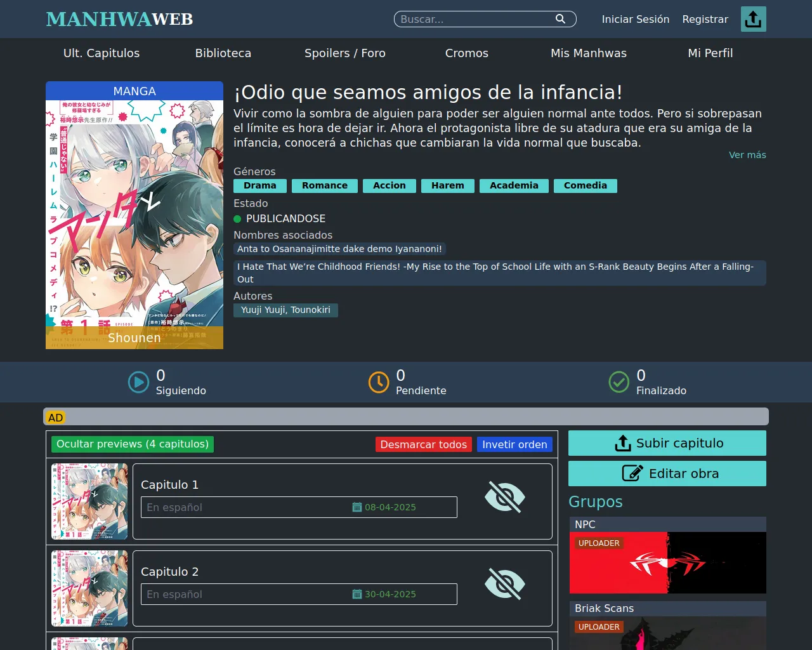
Task: Select the Academia genre tag
Action: tap(514, 186)
